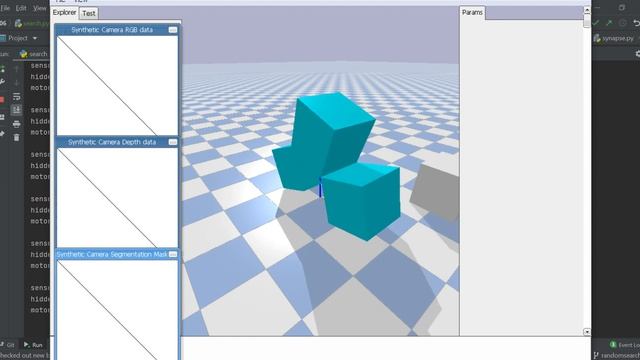
Task: Switch to the Test tab
Action: tap(89, 13)
